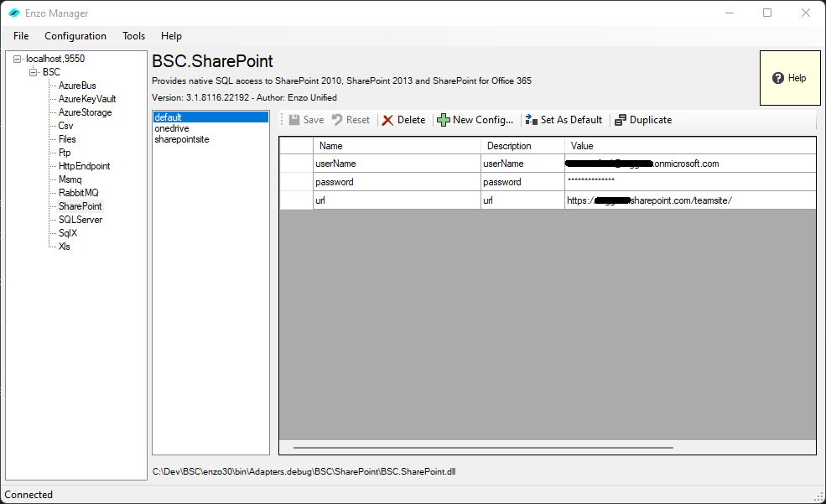Click the userName row header
Image resolution: width=826 pixels, height=504 pixels.
click(x=296, y=164)
